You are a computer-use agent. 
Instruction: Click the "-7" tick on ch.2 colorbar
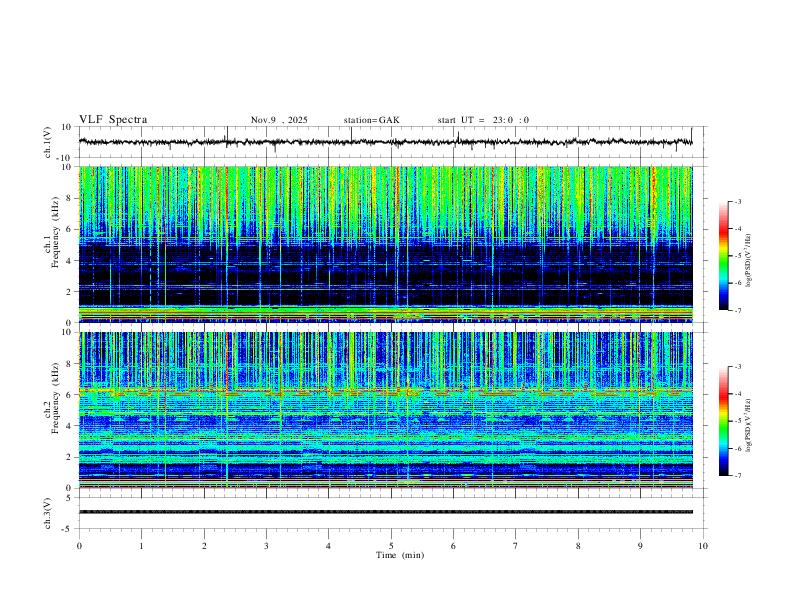[737, 475]
